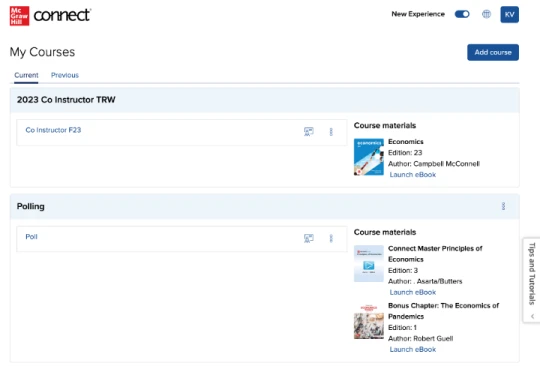Screen dimensions: 541x367
Task: Launch eBook for Economics of Pandemics
Action: [x=413, y=349]
